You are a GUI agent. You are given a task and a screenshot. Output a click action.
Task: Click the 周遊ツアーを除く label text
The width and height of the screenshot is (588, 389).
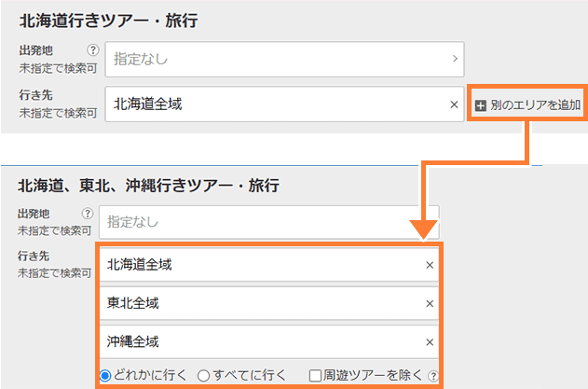373,375
